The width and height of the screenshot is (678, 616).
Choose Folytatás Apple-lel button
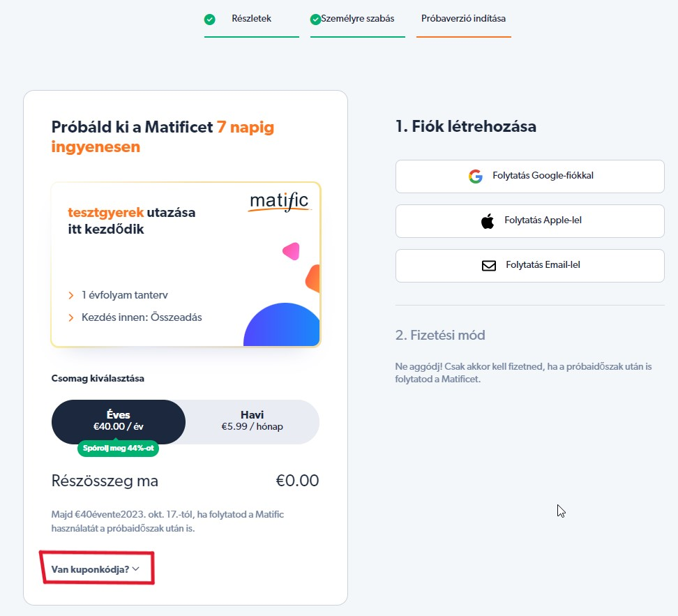point(529,221)
